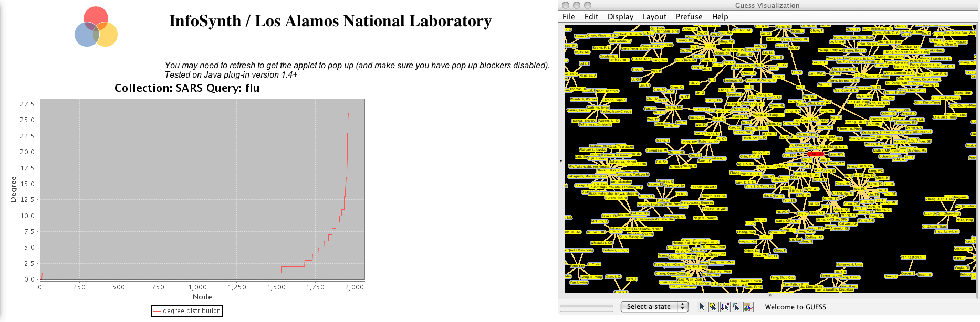Screen dimensions: 980x322
Task: Select the Wu, HS hub node
Action: pyautogui.click(x=859, y=189)
